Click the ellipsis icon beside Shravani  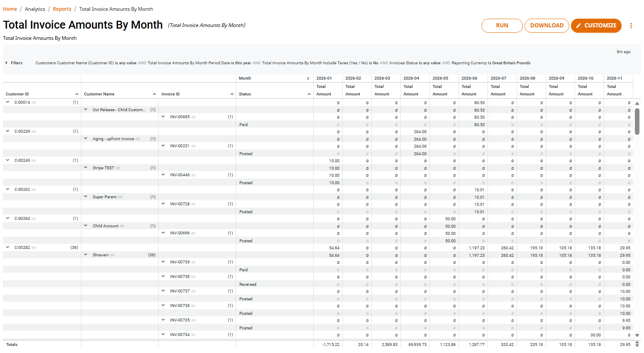click(112, 255)
